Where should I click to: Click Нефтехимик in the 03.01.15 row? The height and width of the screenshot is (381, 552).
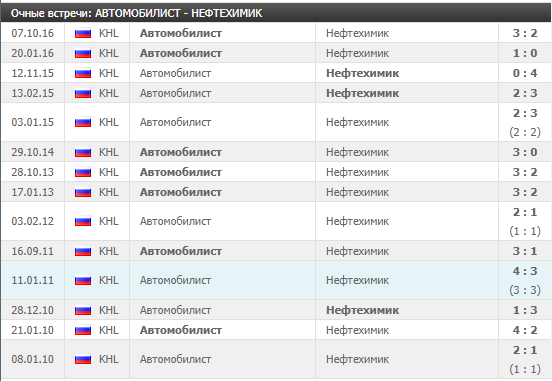357,122
